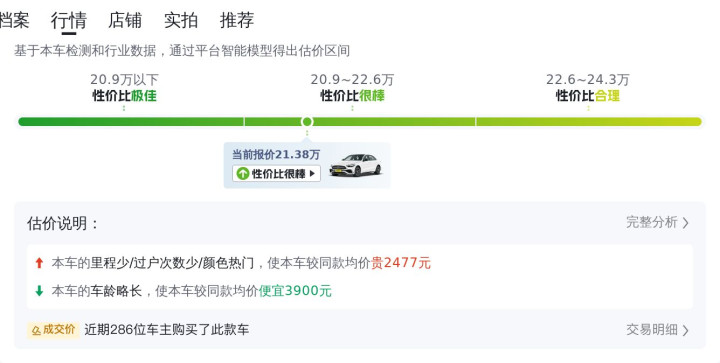Click the red up arrow icon
This screenshot has width=720, height=363.
pyautogui.click(x=39, y=263)
